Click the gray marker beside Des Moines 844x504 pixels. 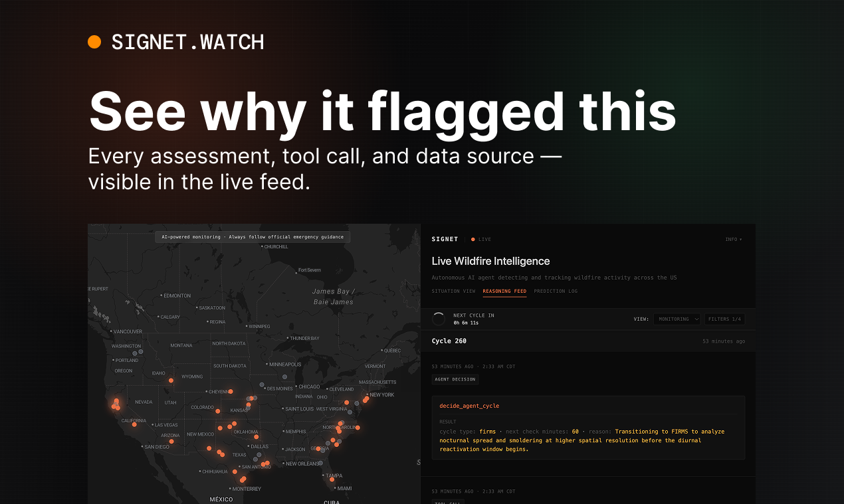[262, 384]
